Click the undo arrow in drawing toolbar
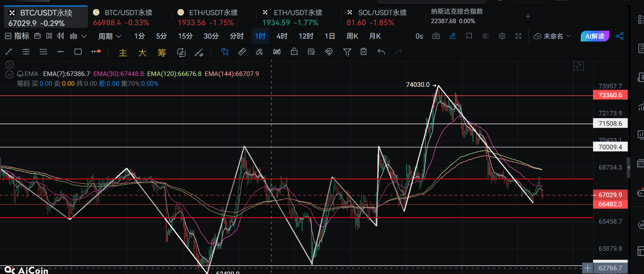644x274 pixels. tap(381, 52)
